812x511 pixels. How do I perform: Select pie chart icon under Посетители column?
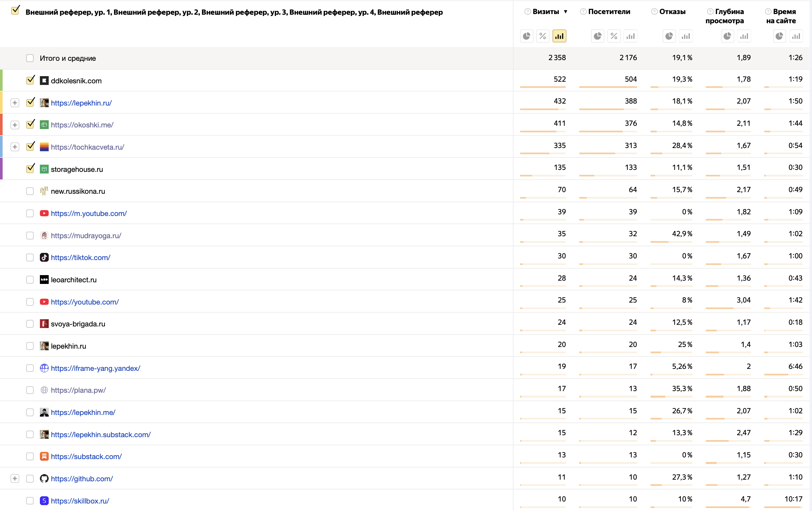coord(598,36)
